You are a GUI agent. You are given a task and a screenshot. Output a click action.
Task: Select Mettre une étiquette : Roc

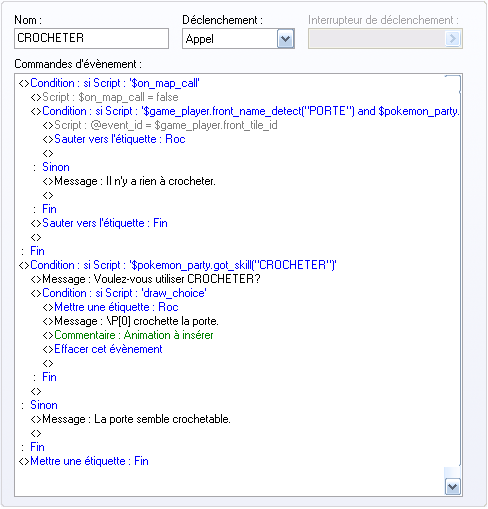click(111, 307)
